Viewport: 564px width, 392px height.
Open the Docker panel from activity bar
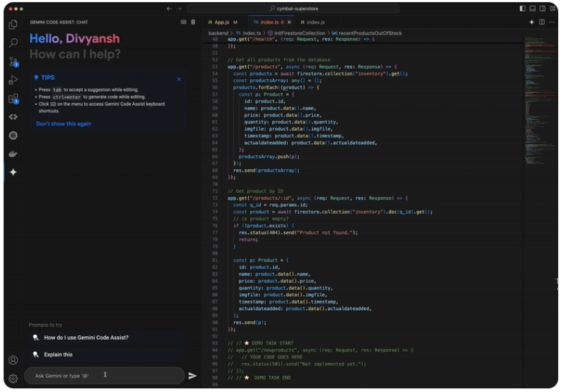[13, 154]
